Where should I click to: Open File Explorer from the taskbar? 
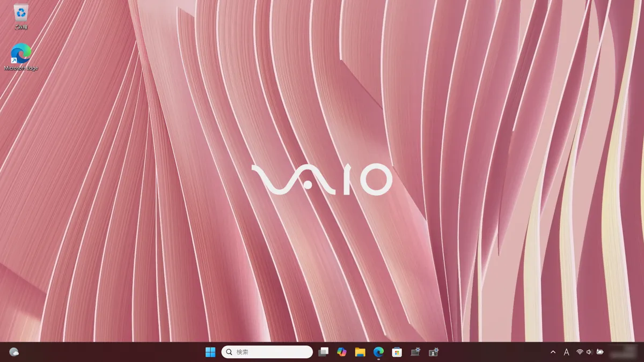(360, 352)
